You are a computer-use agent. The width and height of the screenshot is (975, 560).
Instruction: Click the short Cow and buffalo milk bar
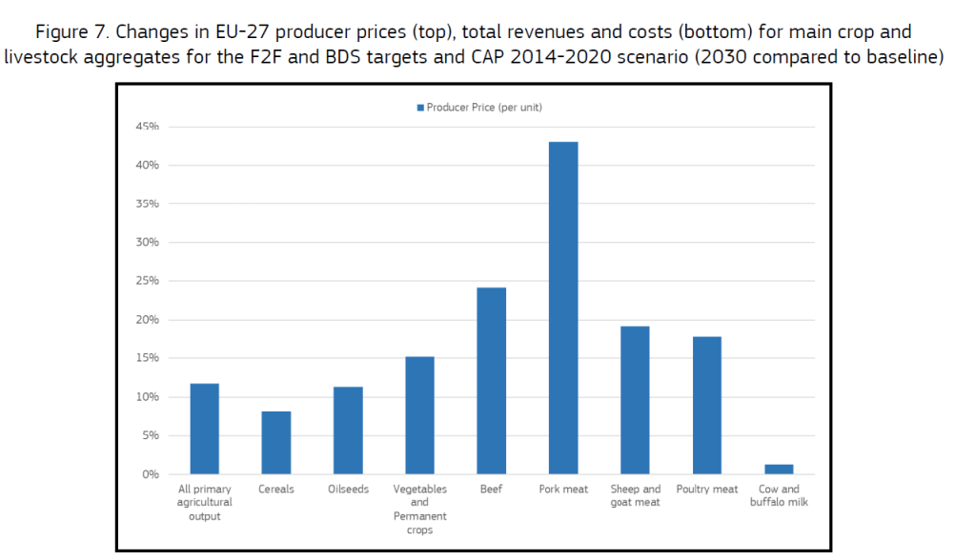(x=779, y=469)
